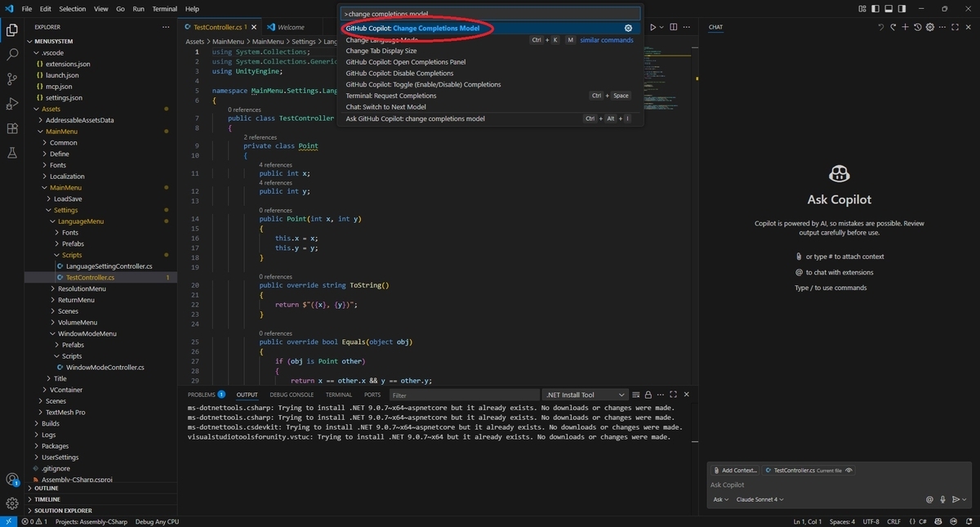Screen dimensions: 980x527
Task: Open the Ask chat mode dropdown
Action: point(720,499)
